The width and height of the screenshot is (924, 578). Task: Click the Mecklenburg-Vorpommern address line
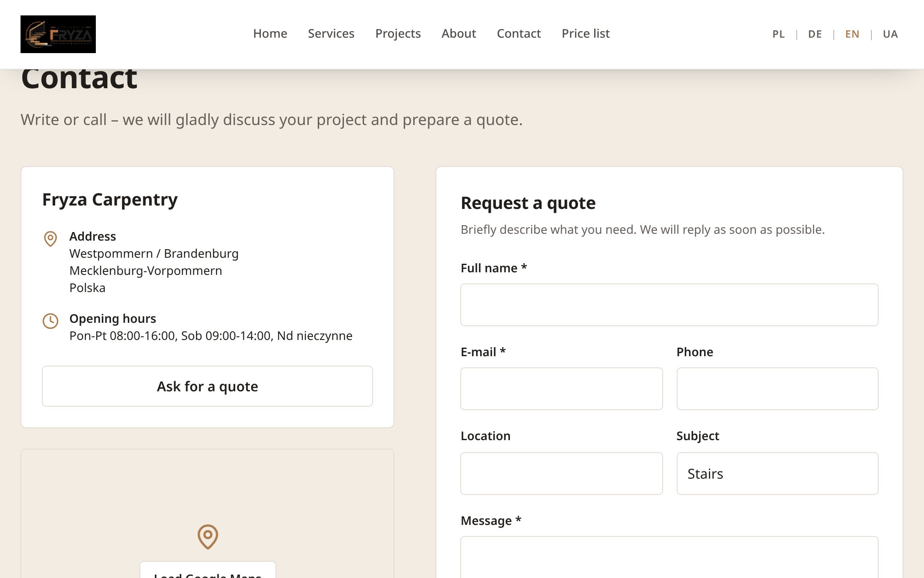[146, 271]
